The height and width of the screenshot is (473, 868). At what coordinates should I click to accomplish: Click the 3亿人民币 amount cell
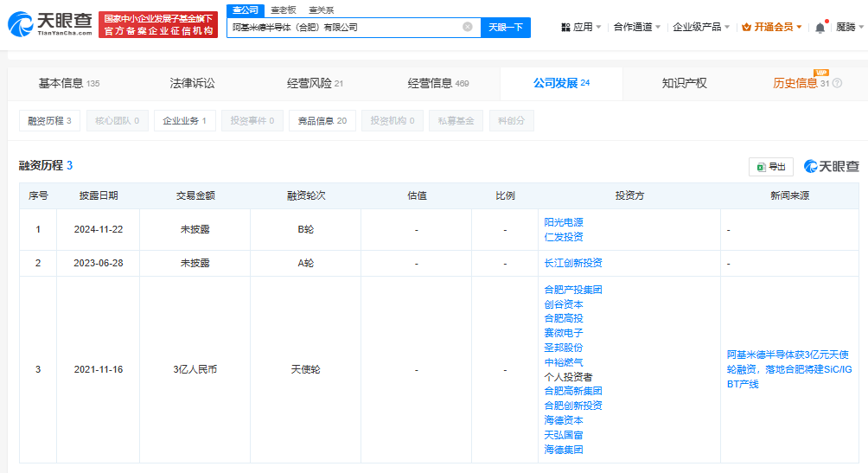(195, 369)
